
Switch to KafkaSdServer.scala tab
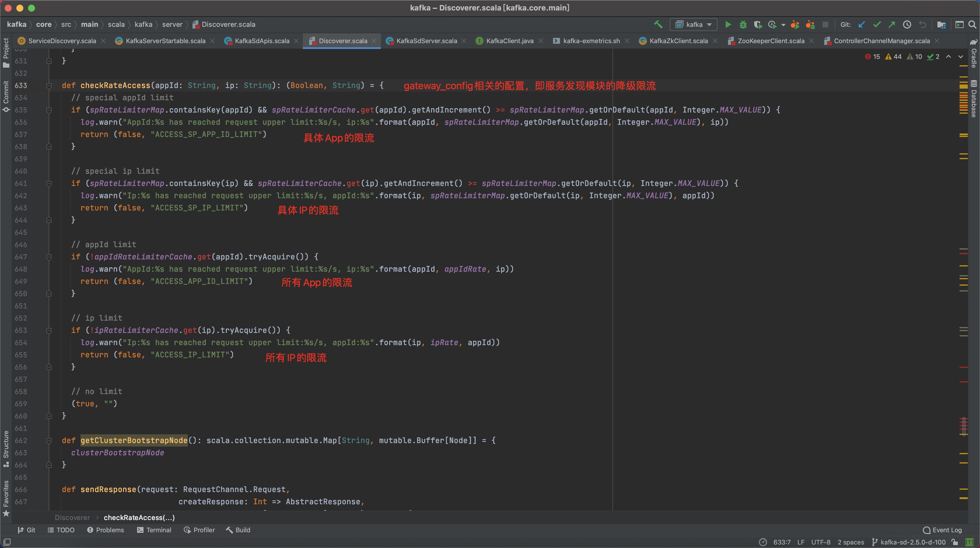[426, 41]
